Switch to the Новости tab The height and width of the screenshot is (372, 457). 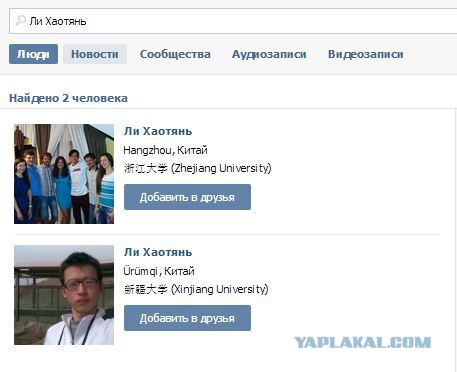pyautogui.click(x=95, y=54)
